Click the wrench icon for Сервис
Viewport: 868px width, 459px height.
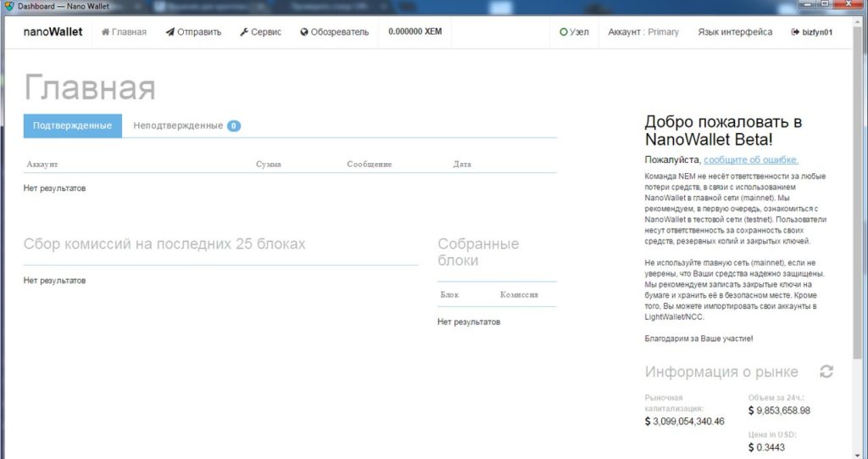click(x=244, y=32)
